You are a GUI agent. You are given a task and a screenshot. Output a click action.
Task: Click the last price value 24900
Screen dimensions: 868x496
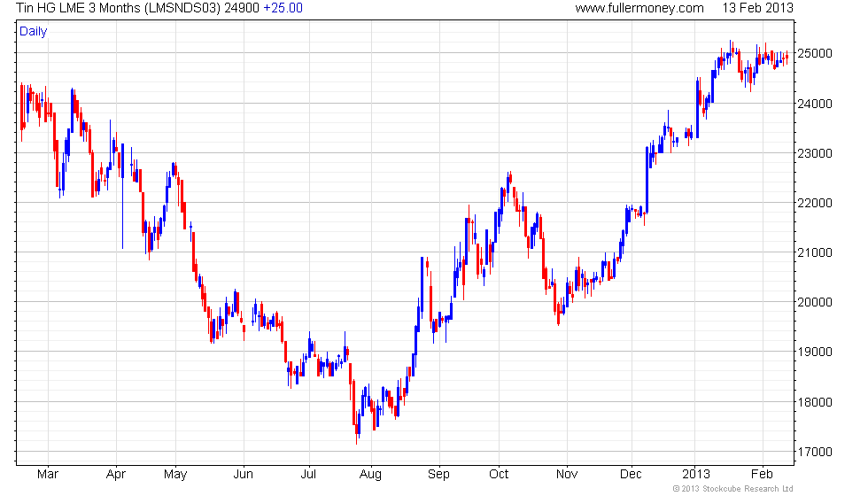(x=242, y=8)
